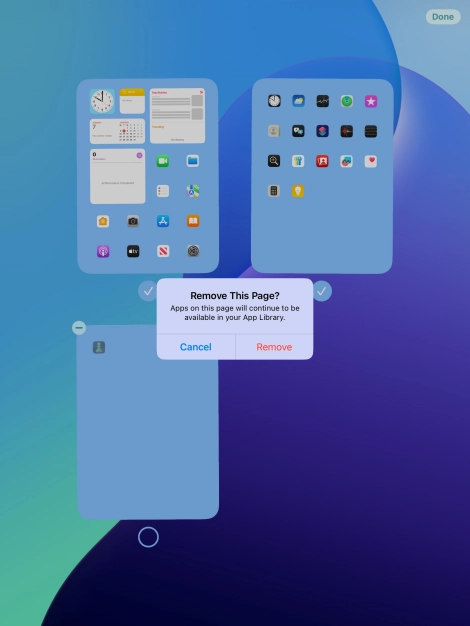Open the Files app icon
Screen dimensions: 470x626
coord(193,161)
